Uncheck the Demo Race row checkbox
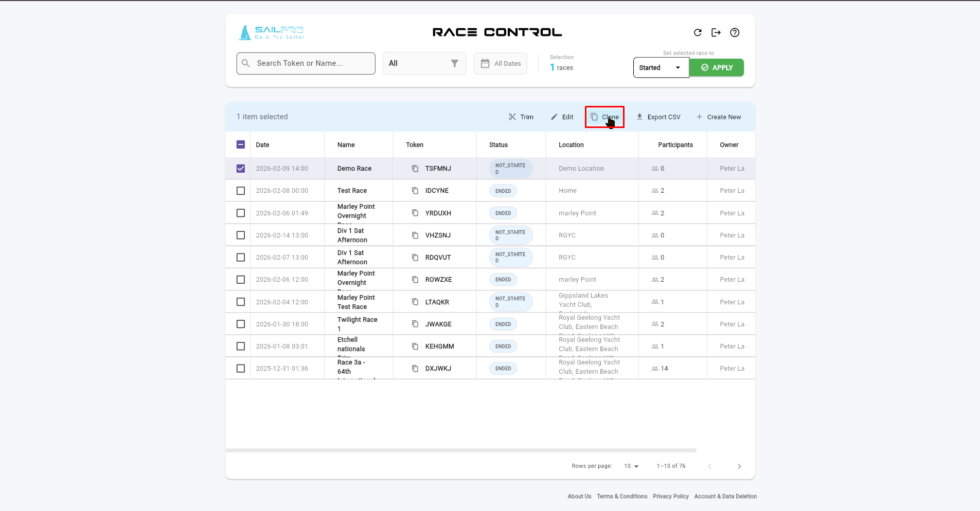Screen dimensions: 980x511 [241, 169]
